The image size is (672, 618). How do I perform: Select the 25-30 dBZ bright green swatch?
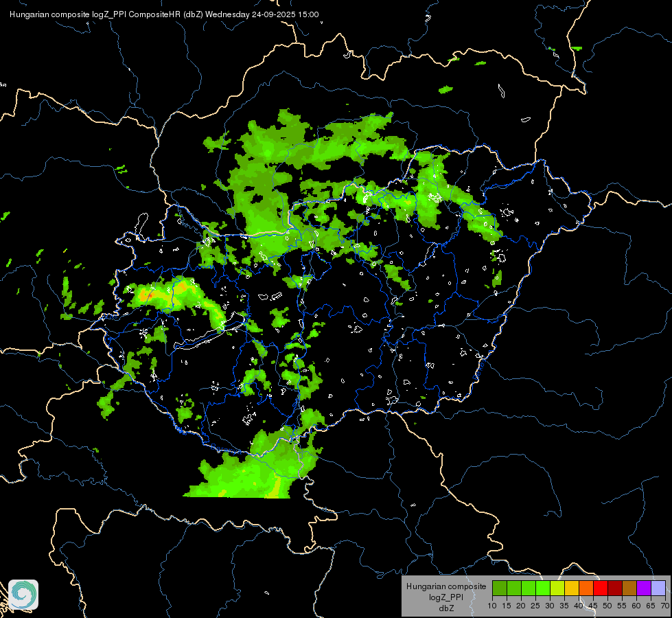pyautogui.click(x=543, y=588)
